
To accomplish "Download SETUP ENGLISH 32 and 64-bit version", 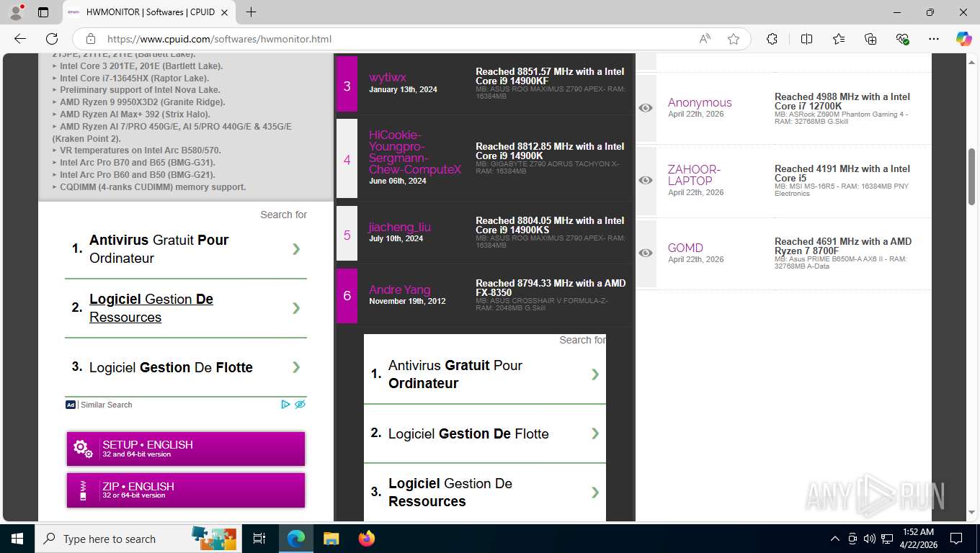I will click(x=186, y=449).
